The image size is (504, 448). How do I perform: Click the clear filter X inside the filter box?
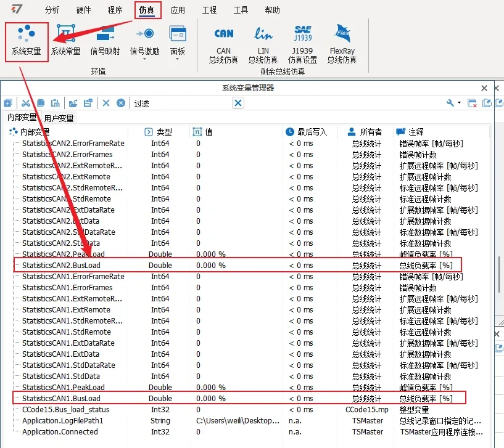pos(237,102)
